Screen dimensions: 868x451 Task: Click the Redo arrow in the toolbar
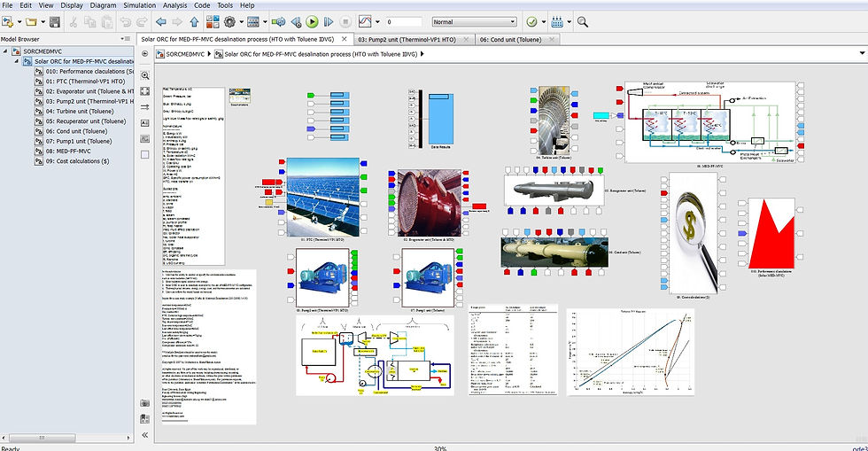tap(142, 22)
